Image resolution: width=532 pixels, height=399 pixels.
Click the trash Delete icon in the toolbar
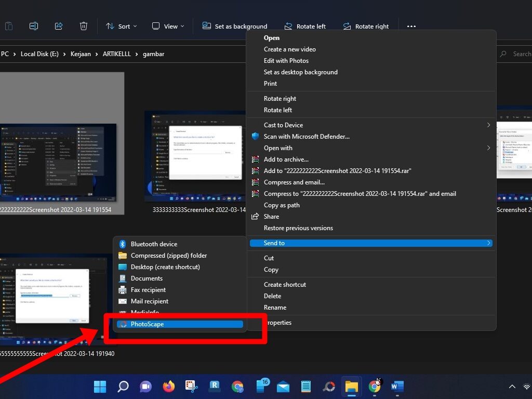[x=84, y=26]
